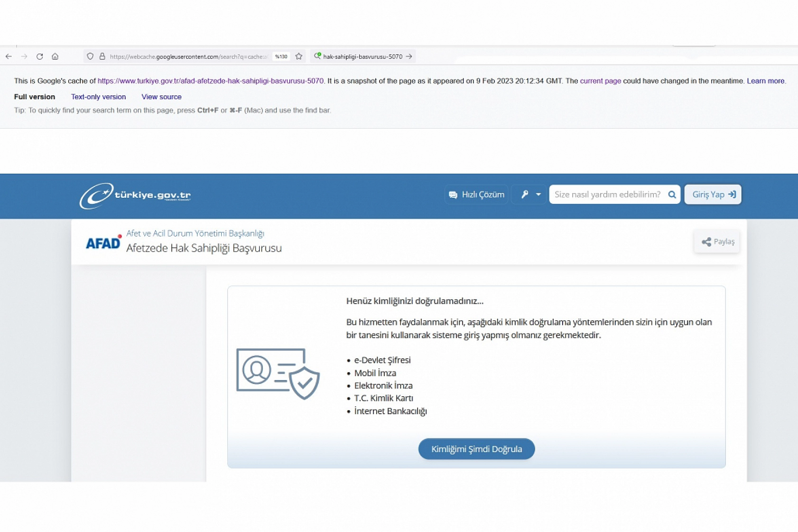Image resolution: width=798 pixels, height=532 pixels.
Task: Switch to Text-only version
Action: coord(98,97)
